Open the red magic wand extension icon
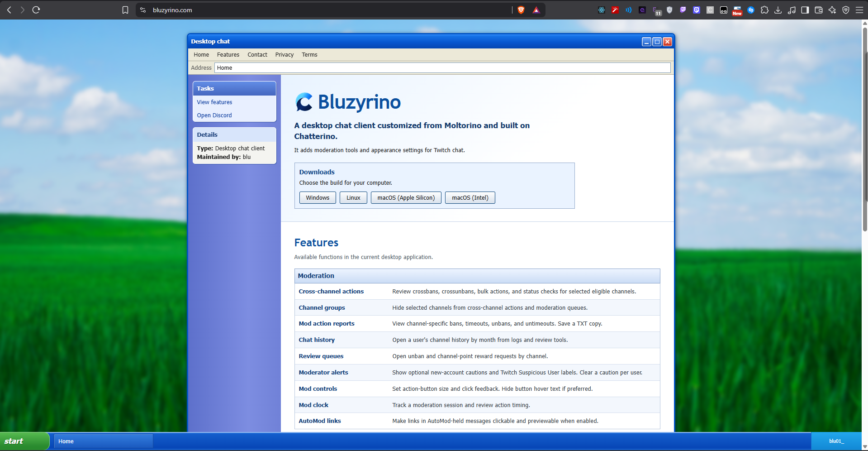The height and width of the screenshot is (451, 868). pyautogui.click(x=615, y=10)
